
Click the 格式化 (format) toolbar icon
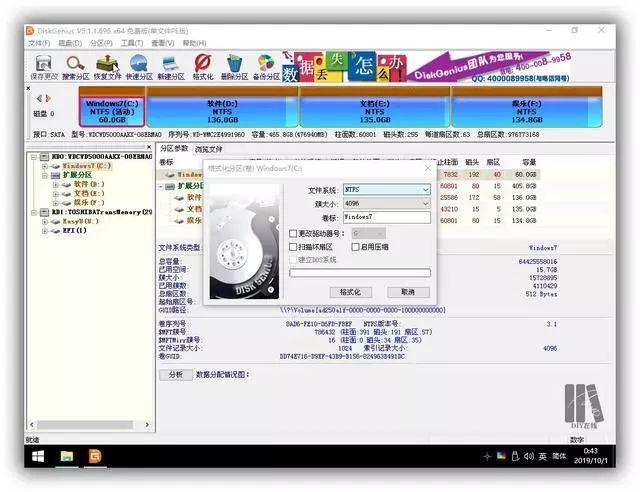point(203,67)
